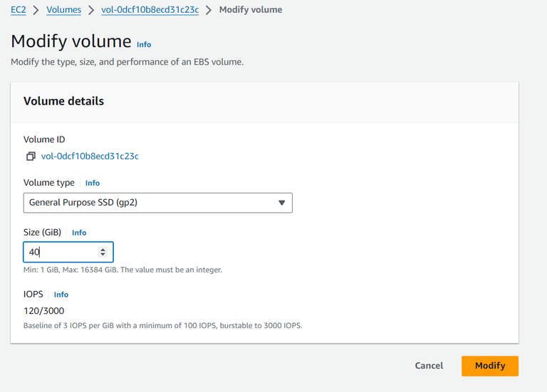Image resolution: width=547 pixels, height=392 pixels.
Task: Click the Volume type label
Action: point(49,183)
